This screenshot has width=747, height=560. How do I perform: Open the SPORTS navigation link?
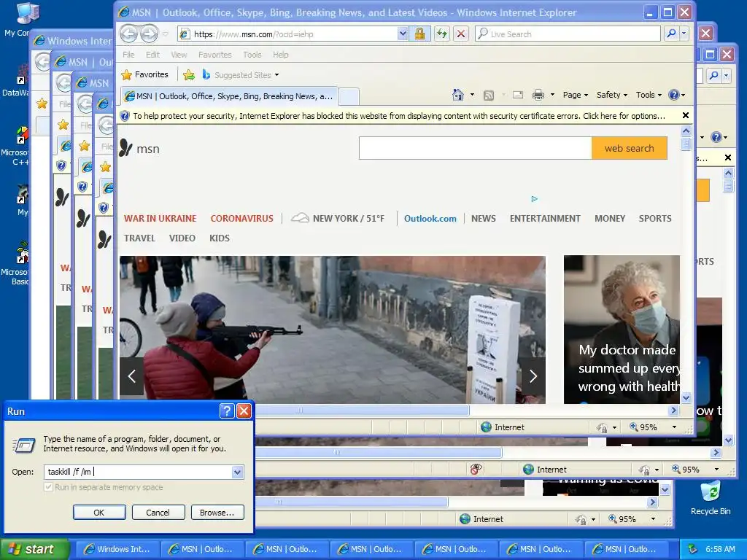pyautogui.click(x=655, y=219)
